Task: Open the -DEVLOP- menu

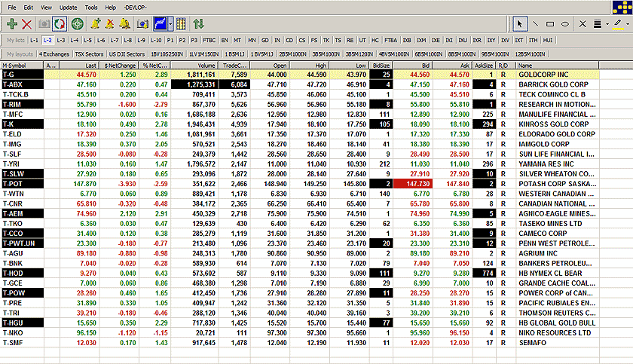Action: click(135, 8)
